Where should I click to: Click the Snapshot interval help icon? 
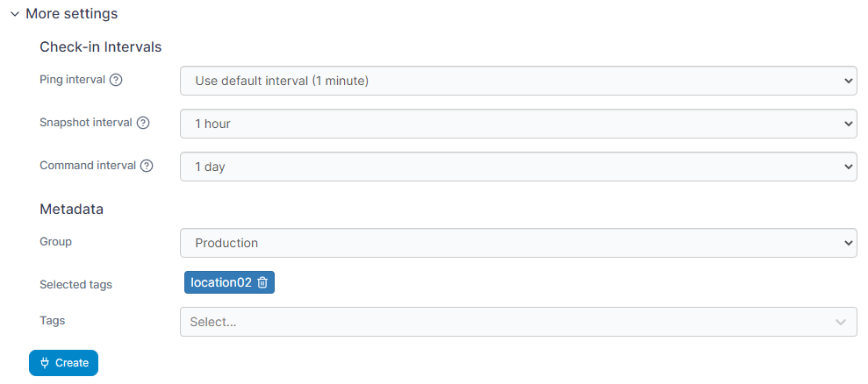click(x=144, y=123)
